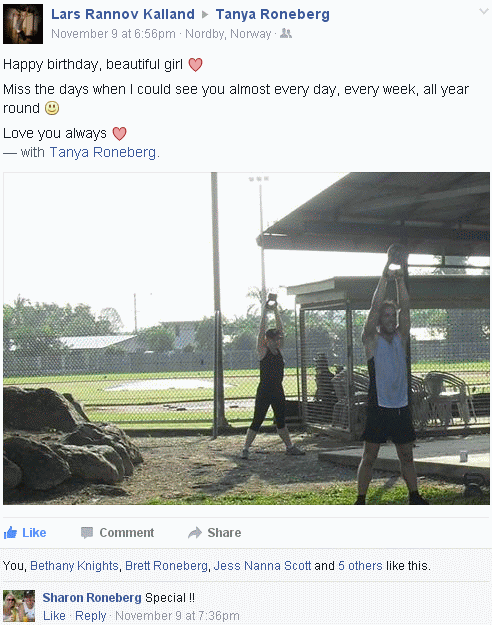Screen dimensions: 492x625
Task: Show the 5 others who liked
Action: pos(360,566)
